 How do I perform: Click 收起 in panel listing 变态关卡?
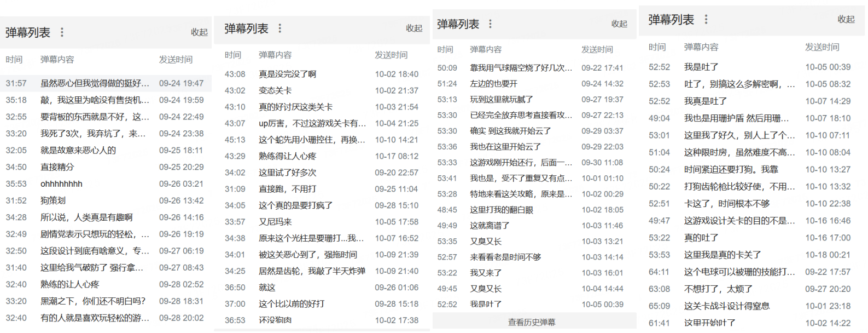414,28
